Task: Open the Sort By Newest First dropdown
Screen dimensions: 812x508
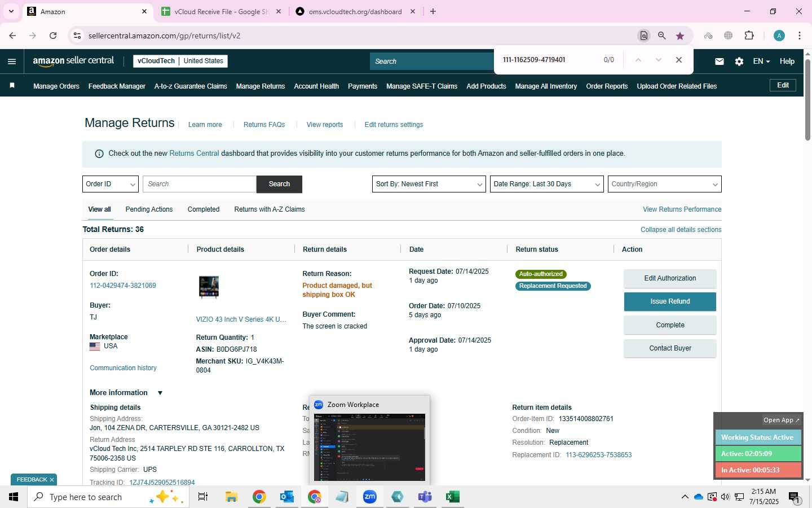Action: click(429, 184)
